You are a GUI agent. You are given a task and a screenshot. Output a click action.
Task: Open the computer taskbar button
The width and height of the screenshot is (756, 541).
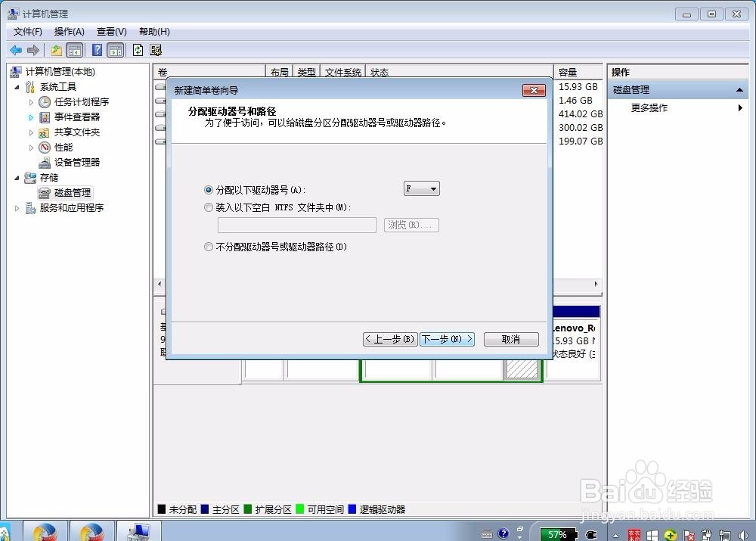[x=139, y=531]
